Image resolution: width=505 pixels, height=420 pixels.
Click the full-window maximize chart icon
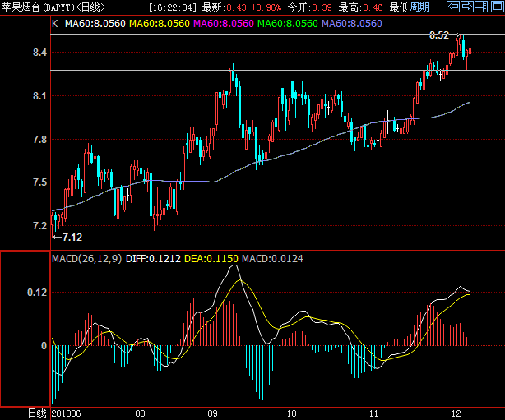coord(498,7)
